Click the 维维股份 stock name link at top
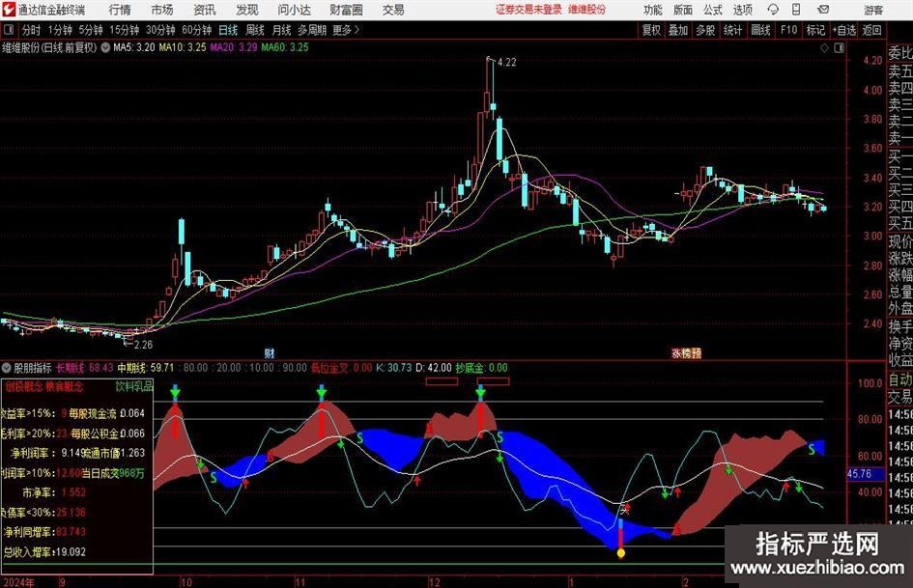 [x=587, y=10]
